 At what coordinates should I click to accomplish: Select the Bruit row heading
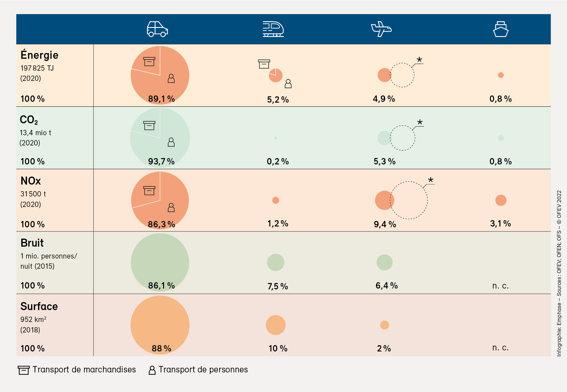coord(32,243)
